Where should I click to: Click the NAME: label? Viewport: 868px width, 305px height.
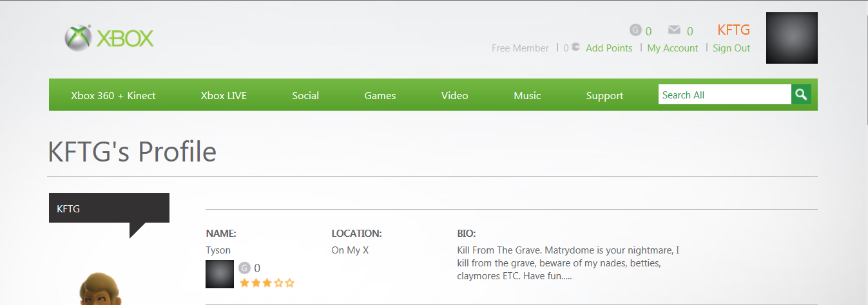click(221, 233)
